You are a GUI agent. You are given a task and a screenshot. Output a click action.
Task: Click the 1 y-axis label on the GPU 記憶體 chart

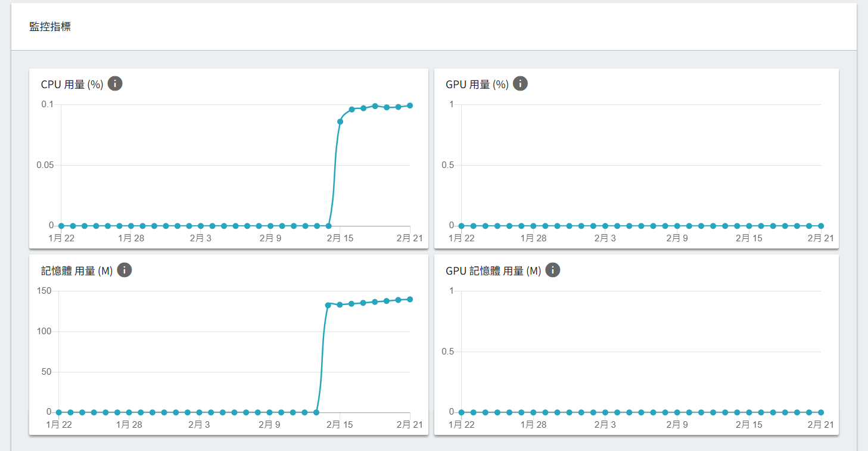pyautogui.click(x=452, y=291)
